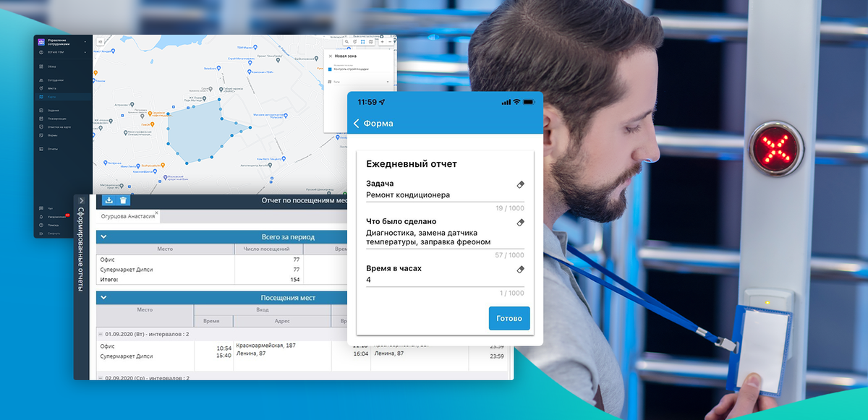Tap the battery icon in phone status bar

click(x=528, y=102)
